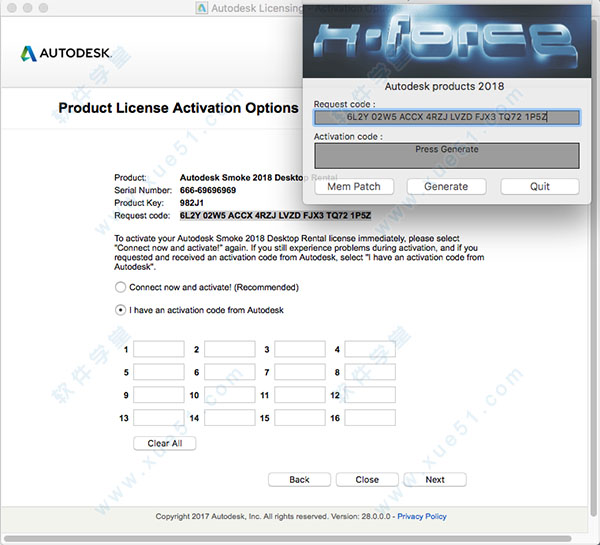Click Product License Activation Options heading

point(178,108)
